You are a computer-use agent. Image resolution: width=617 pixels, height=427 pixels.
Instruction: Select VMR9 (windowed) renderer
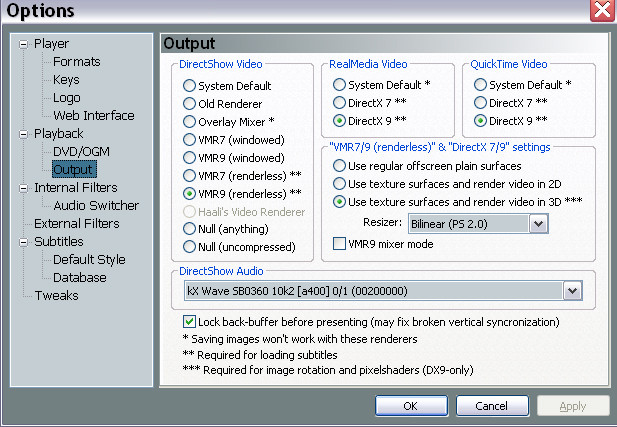point(234,158)
